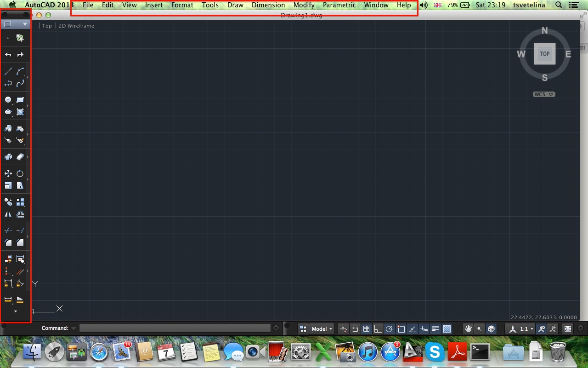Viewport: 588px width, 368px height.
Task: Select the Offset tool
Action: pyautogui.click(x=20, y=214)
